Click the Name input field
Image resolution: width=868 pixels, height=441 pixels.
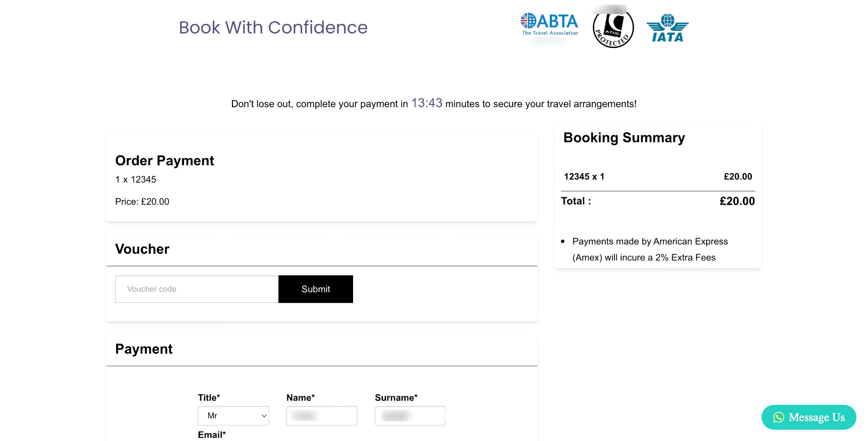pyautogui.click(x=321, y=416)
